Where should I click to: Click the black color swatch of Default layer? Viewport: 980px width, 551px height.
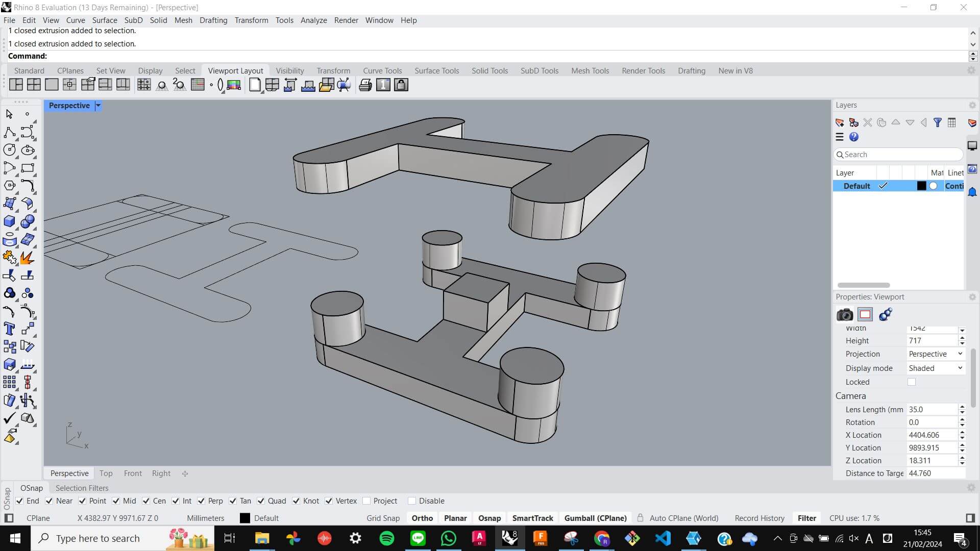click(x=921, y=186)
